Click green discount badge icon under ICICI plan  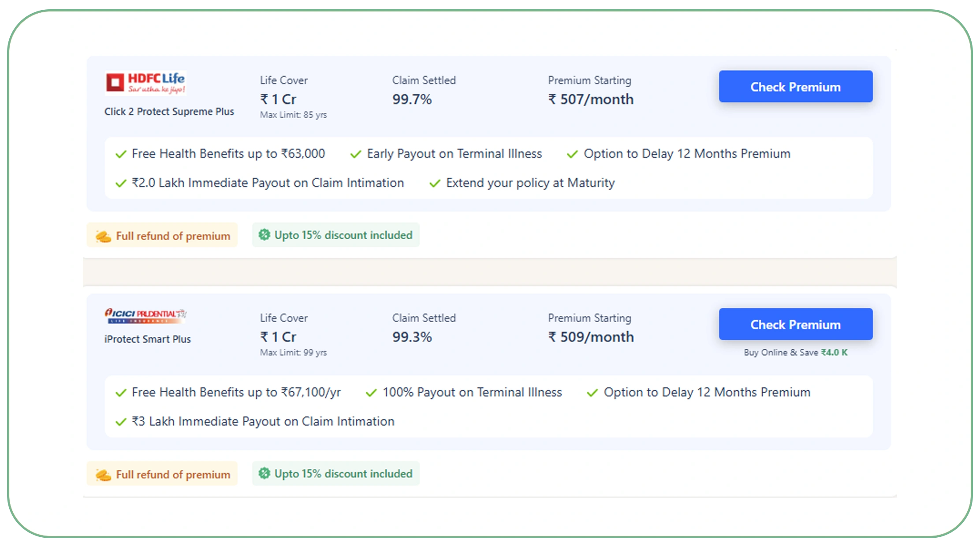point(264,473)
